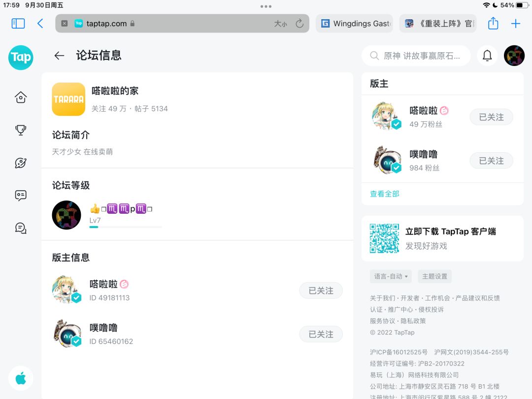Open 工作机会 footer link
532x399 pixels.
pos(437,298)
